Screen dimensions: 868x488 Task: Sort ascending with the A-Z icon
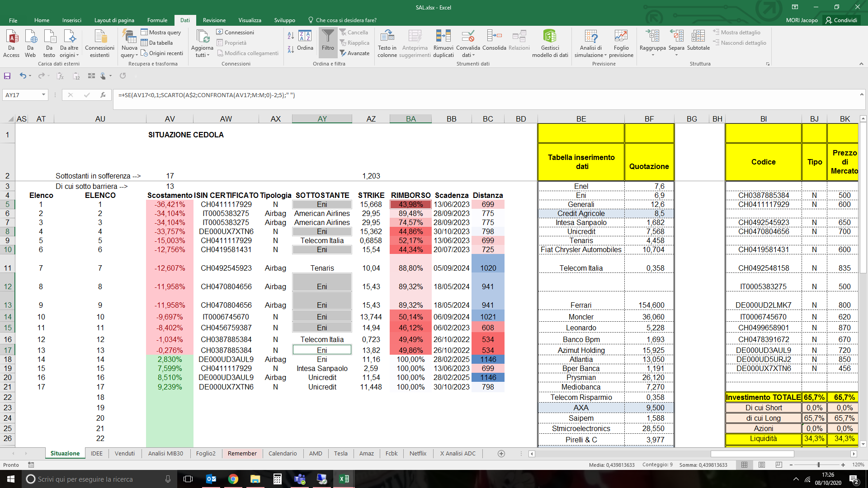pyautogui.click(x=291, y=35)
